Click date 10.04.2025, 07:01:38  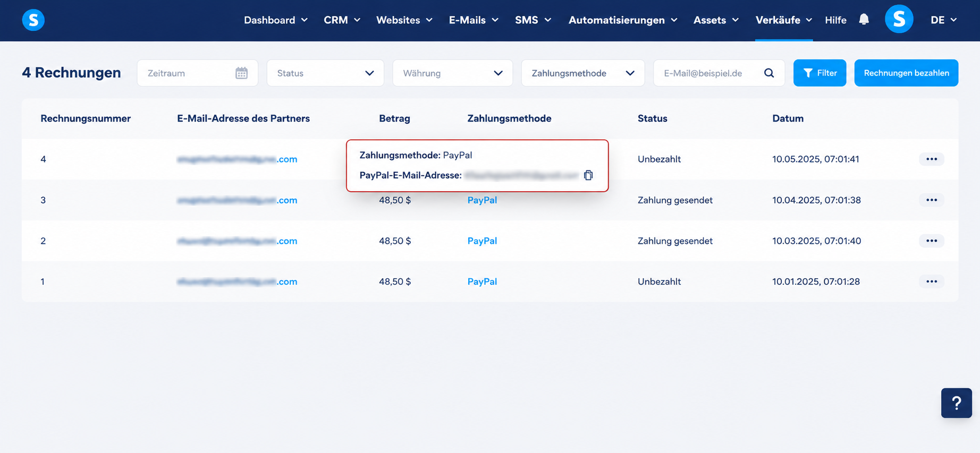816,200
